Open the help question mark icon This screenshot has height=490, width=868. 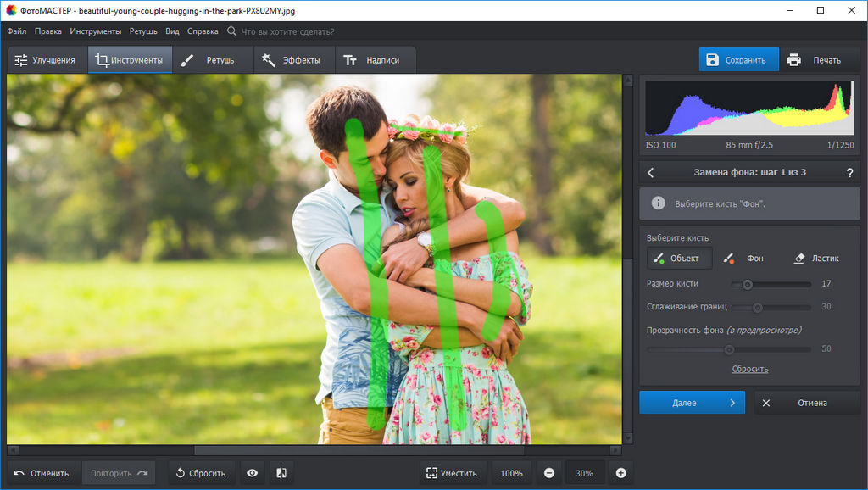click(849, 172)
